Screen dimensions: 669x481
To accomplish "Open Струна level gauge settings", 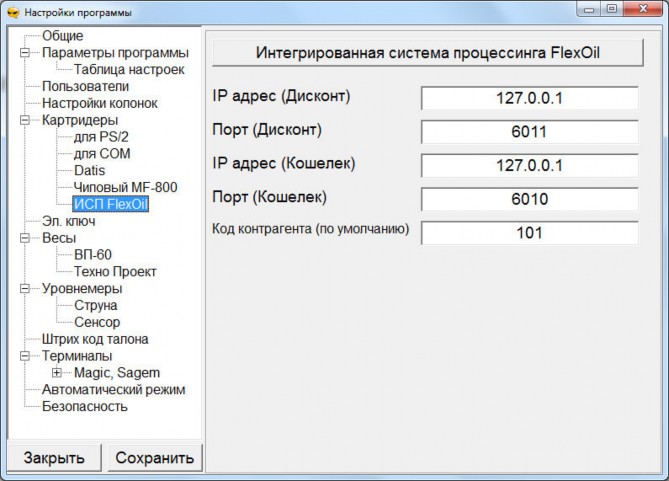I will coord(96,306).
